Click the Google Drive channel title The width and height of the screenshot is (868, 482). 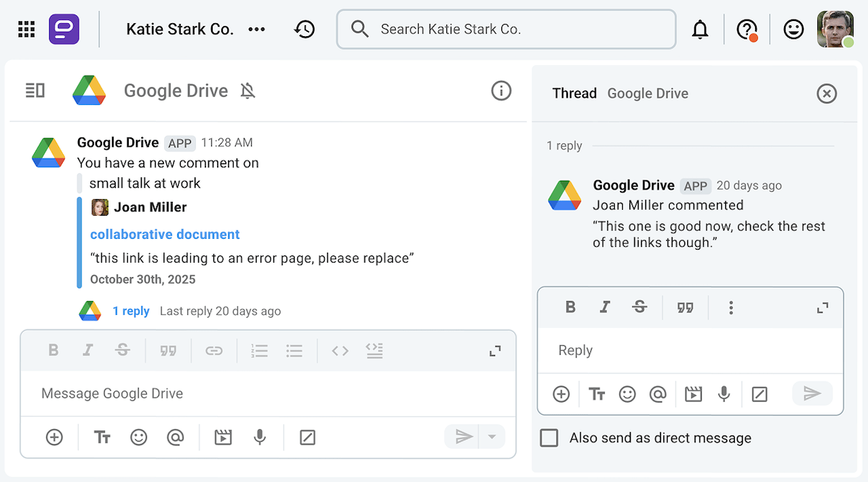pyautogui.click(x=176, y=90)
